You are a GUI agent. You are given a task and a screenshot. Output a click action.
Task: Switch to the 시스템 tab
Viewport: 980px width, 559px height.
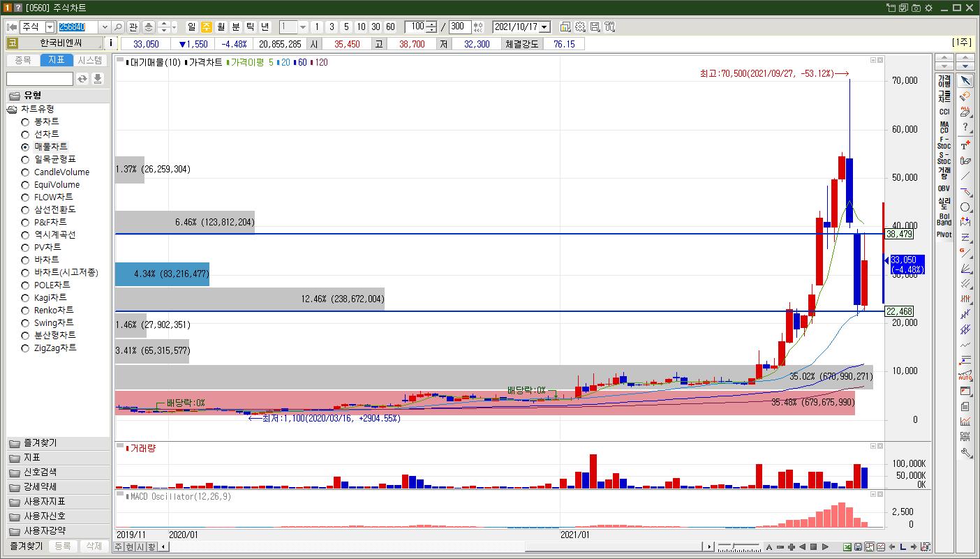[90, 60]
